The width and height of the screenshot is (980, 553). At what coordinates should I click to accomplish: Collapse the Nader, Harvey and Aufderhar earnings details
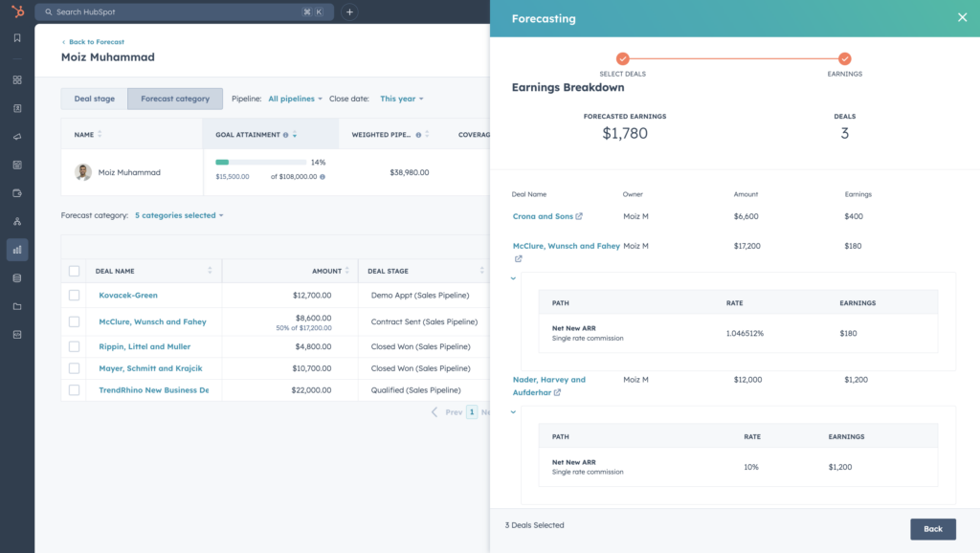pyautogui.click(x=513, y=412)
